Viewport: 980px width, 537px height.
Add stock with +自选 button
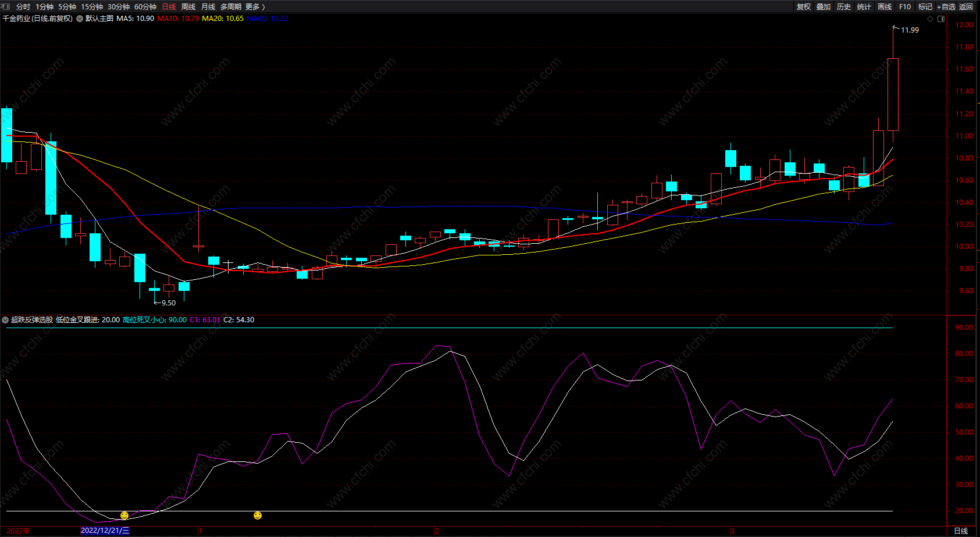click(x=946, y=6)
